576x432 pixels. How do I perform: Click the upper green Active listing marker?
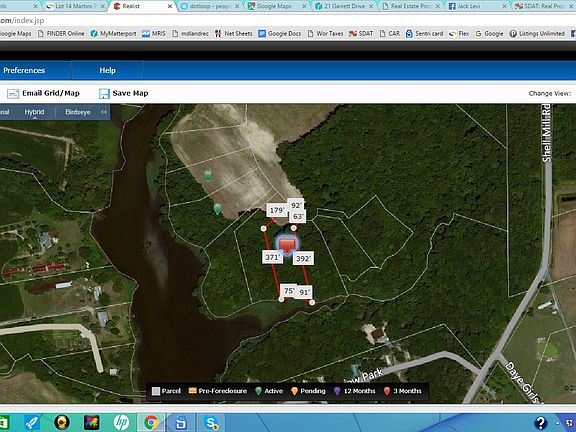[x=208, y=176]
